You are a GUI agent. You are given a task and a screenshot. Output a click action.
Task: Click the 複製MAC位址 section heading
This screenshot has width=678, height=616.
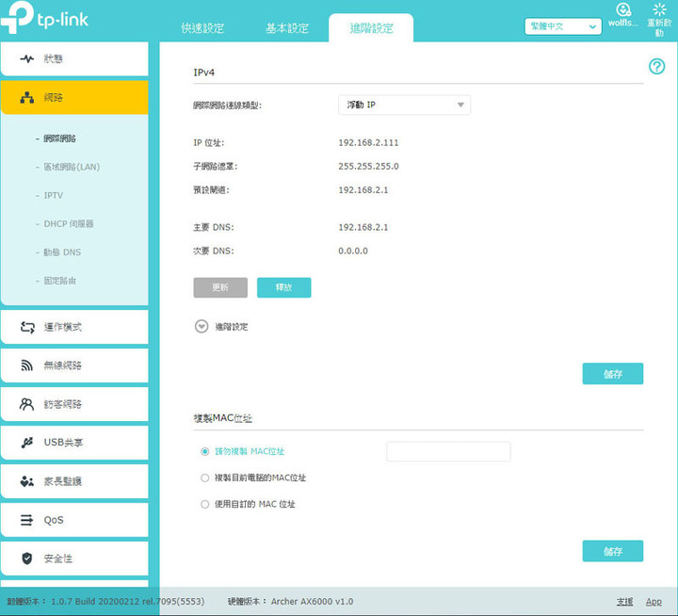pyautogui.click(x=222, y=418)
